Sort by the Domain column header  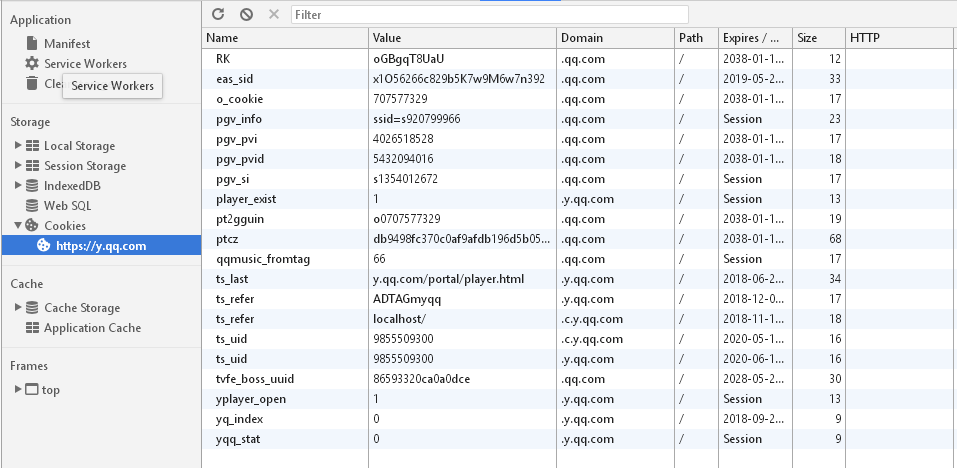[x=616, y=38]
